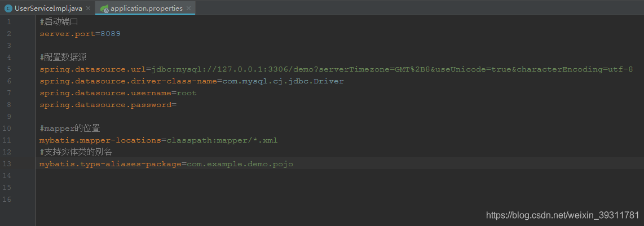
Task: Click the comment #支持实体类的别名
Action: (76, 152)
